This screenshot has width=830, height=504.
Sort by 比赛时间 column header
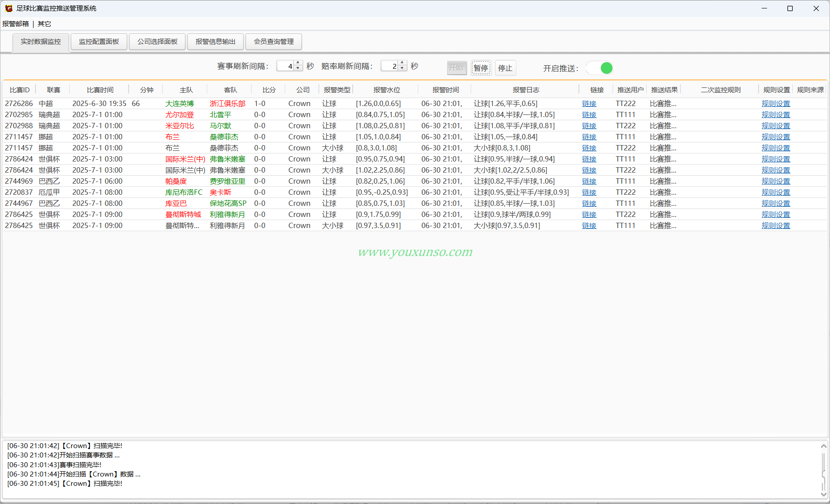coord(100,90)
